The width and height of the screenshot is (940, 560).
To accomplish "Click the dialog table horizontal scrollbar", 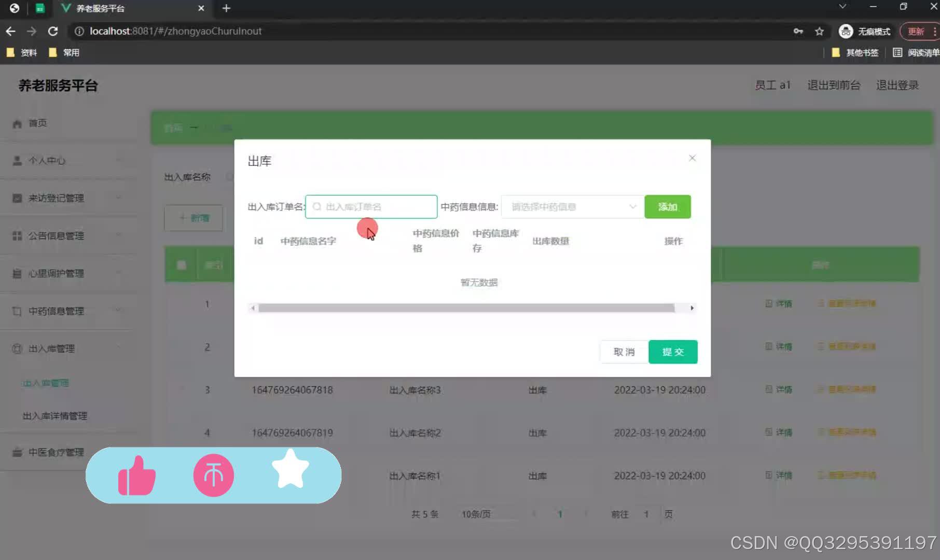I will pos(466,308).
